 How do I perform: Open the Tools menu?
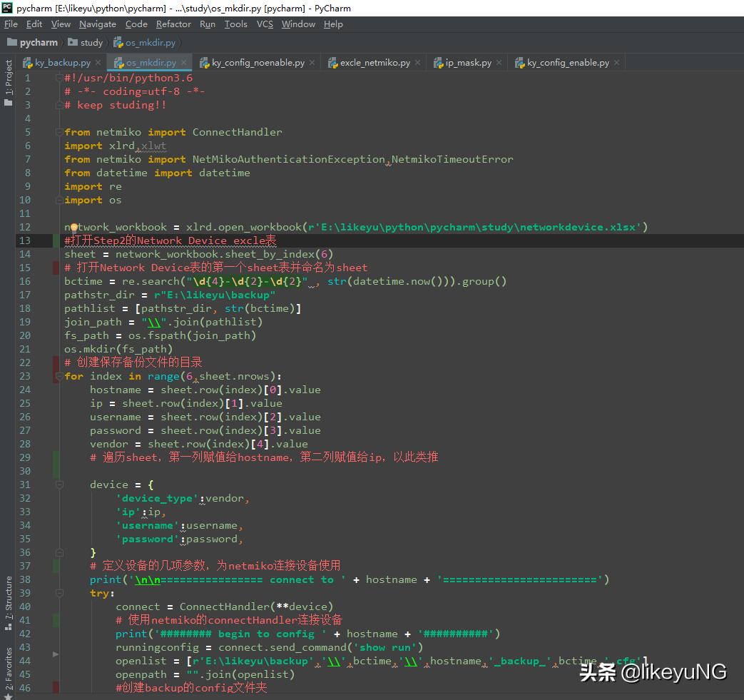(236, 24)
